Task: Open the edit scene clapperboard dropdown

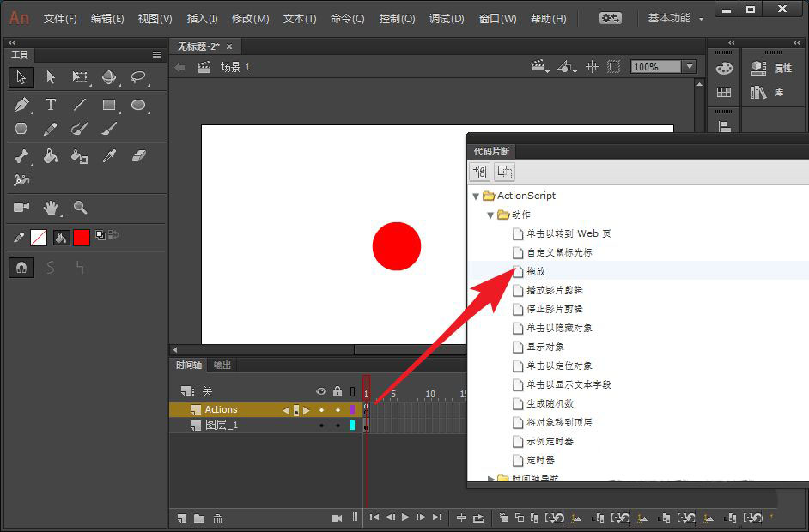Action: 539,67
